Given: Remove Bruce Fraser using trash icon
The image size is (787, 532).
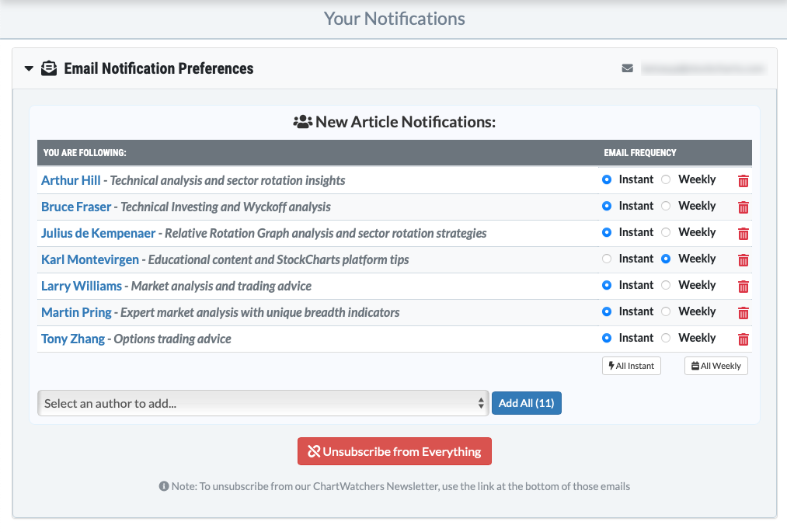Looking at the screenshot, I should (x=743, y=207).
